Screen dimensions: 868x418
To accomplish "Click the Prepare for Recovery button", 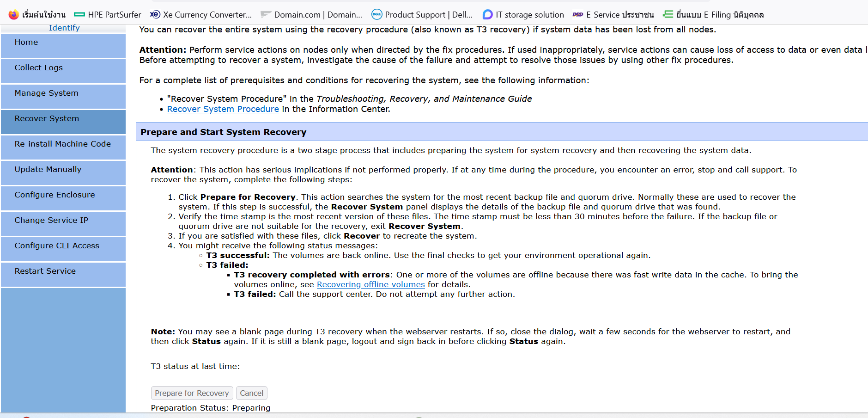I will click(192, 393).
